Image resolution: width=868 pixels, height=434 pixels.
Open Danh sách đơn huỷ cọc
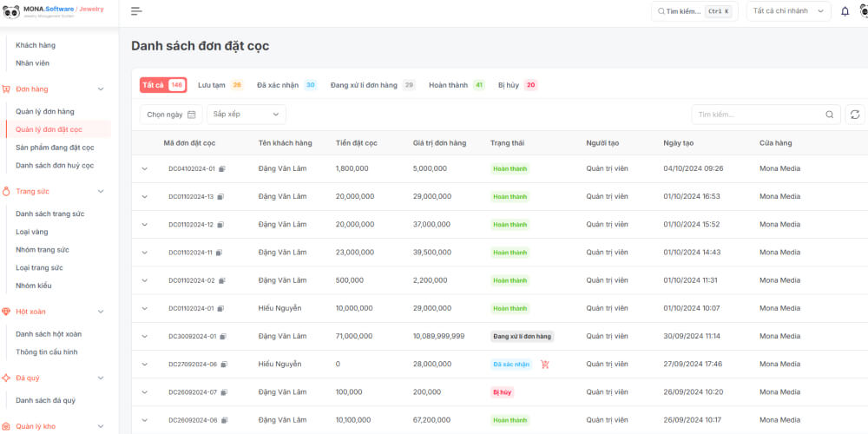pyautogui.click(x=55, y=166)
